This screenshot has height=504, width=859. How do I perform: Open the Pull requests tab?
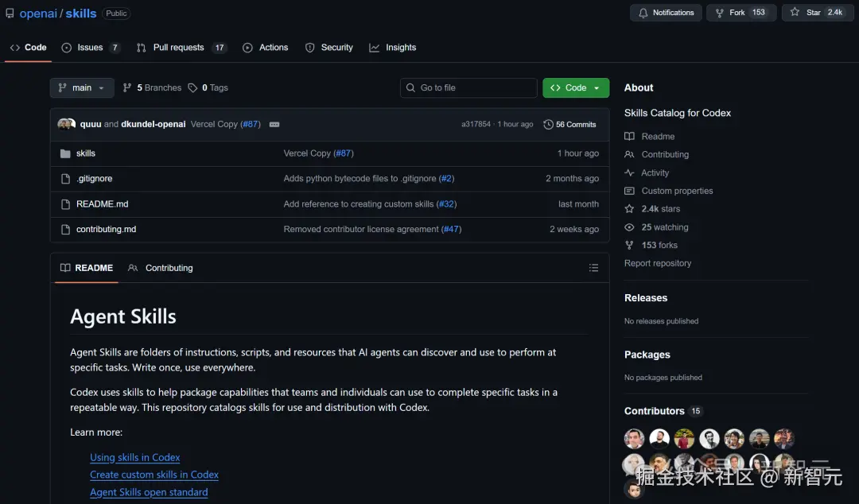click(181, 48)
